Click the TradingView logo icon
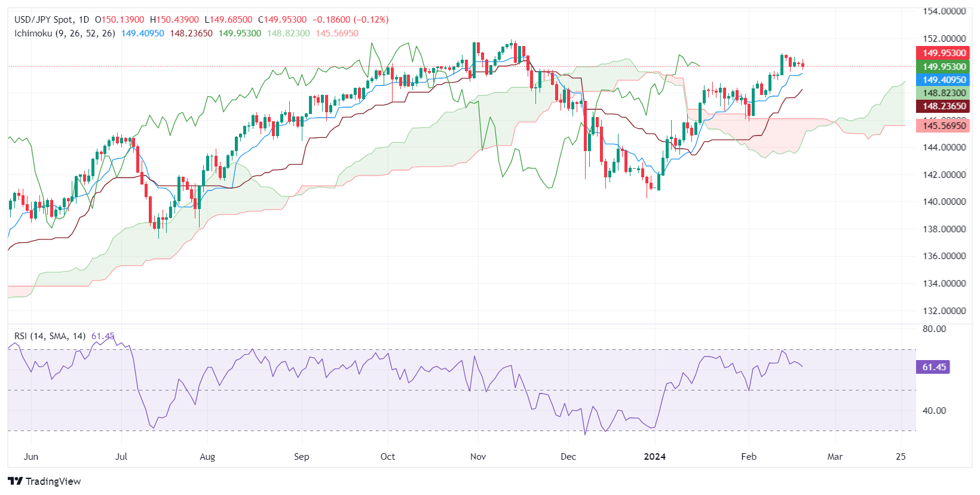Screen dimensions: 980x495 16,481
